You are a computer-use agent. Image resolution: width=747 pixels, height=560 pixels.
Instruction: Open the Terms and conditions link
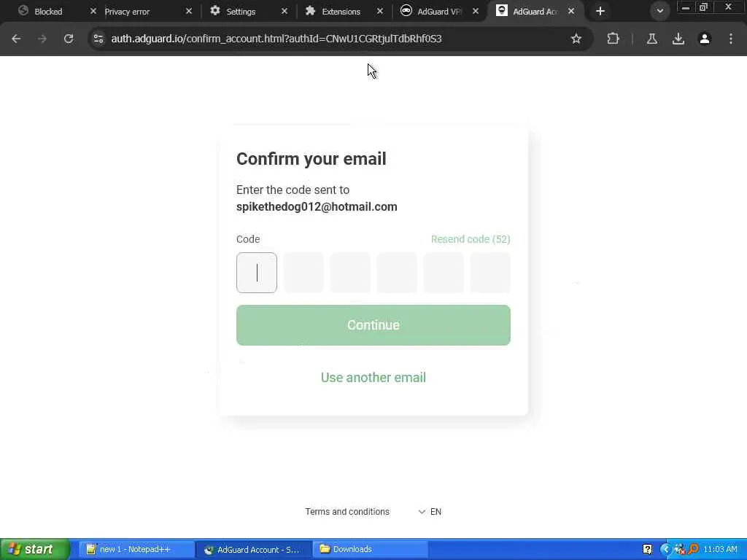pyautogui.click(x=347, y=511)
